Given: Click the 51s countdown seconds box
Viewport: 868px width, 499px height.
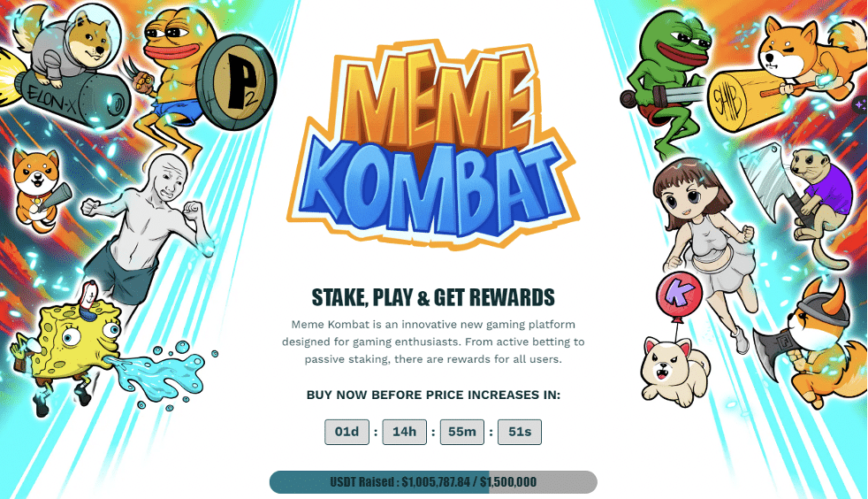Looking at the screenshot, I should [520, 432].
